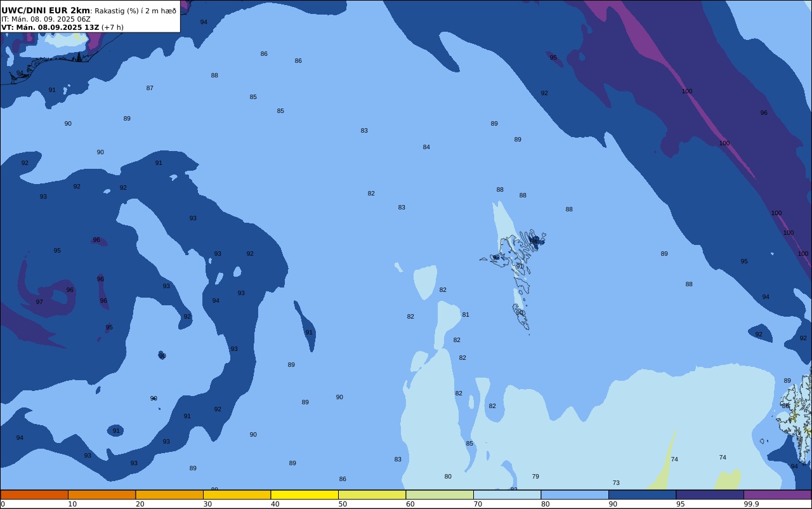Click the legend tick label '70'
The height and width of the screenshot is (509, 812).
click(x=478, y=504)
